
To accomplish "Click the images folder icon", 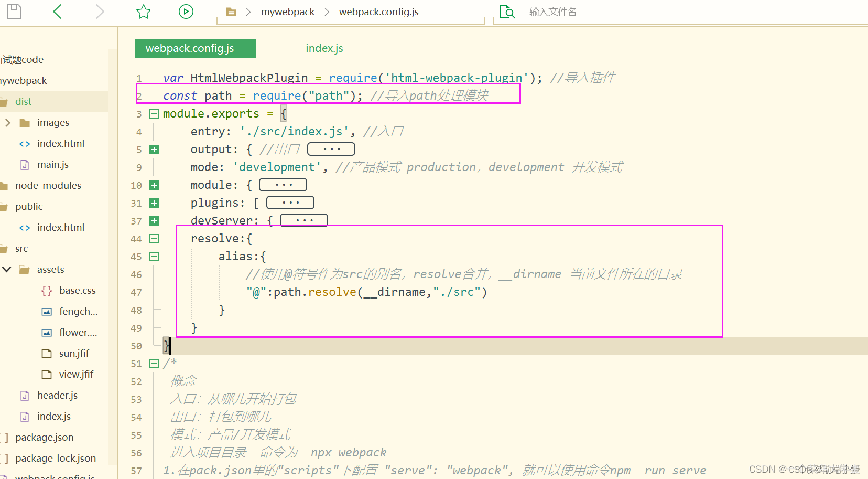I will point(25,123).
